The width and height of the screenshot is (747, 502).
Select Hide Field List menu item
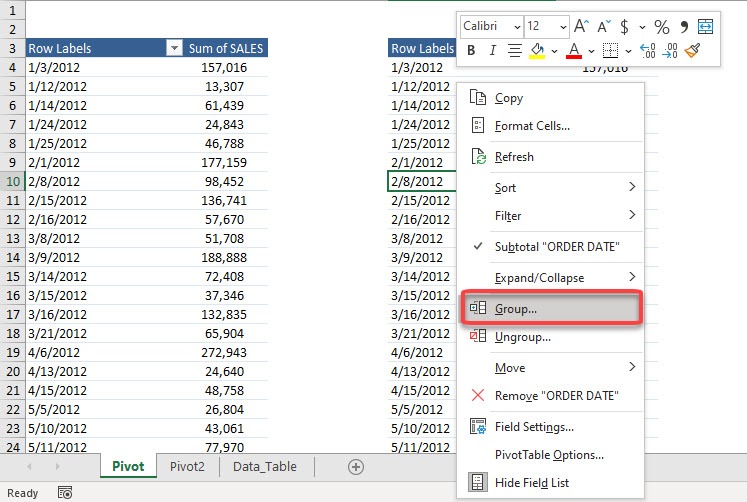click(x=550, y=482)
